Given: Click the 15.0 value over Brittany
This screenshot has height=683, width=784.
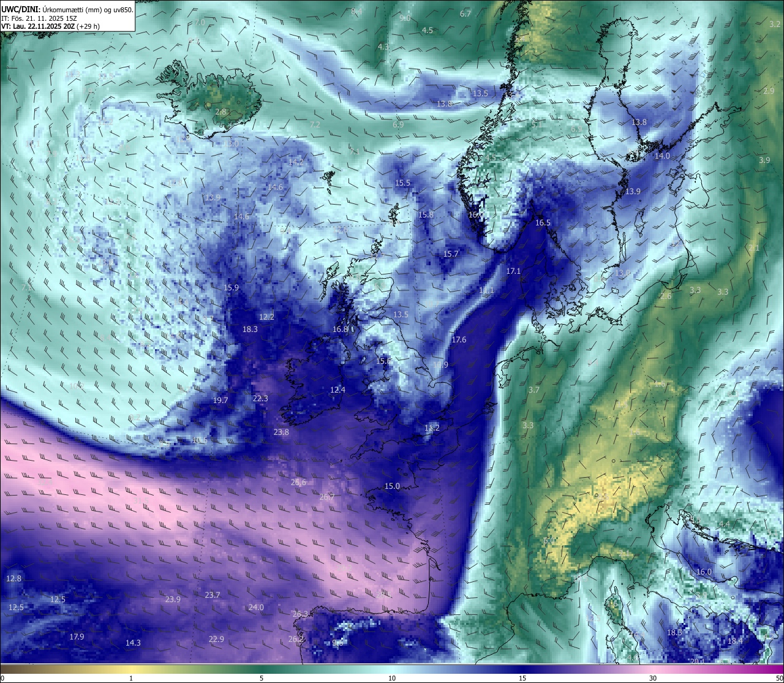Looking at the screenshot, I should click(392, 486).
